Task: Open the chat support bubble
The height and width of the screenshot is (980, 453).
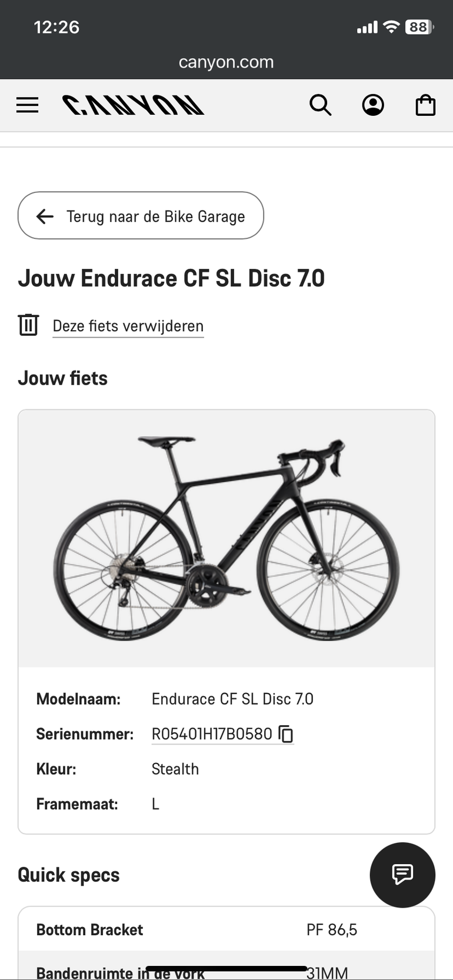Action: point(402,875)
